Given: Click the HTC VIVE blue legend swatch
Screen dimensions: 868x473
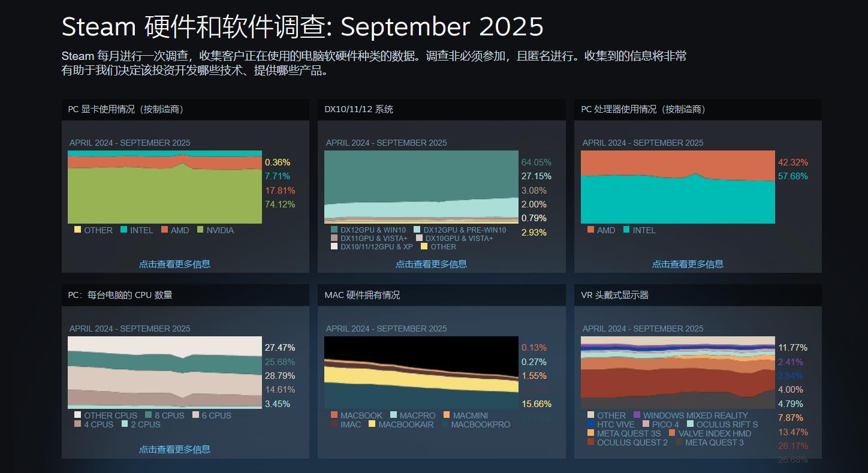Looking at the screenshot, I should click(x=591, y=424).
